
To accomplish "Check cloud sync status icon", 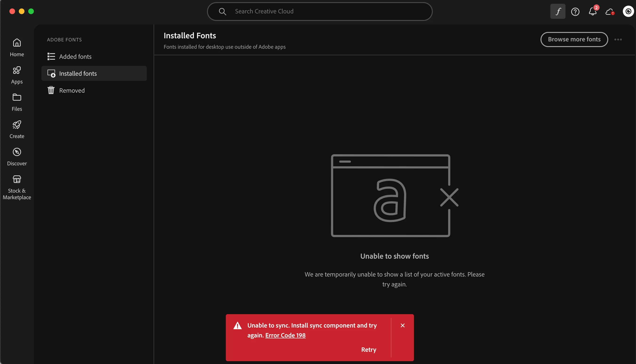I will point(610,12).
